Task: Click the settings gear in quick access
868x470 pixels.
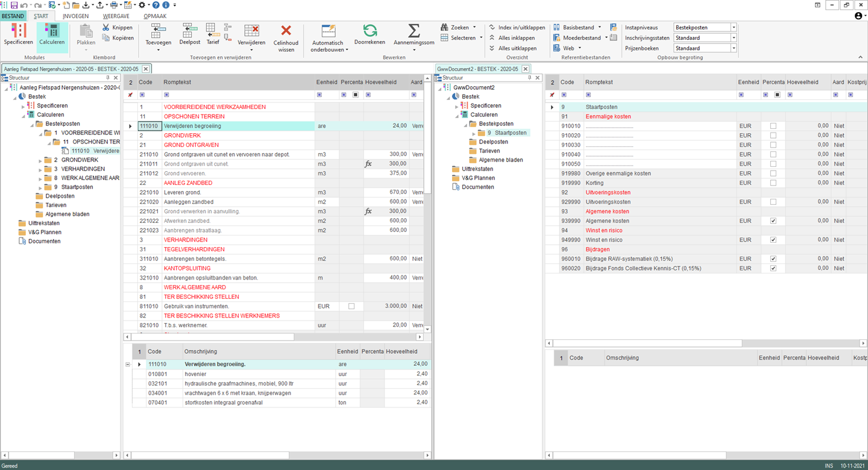Action: tap(142, 5)
